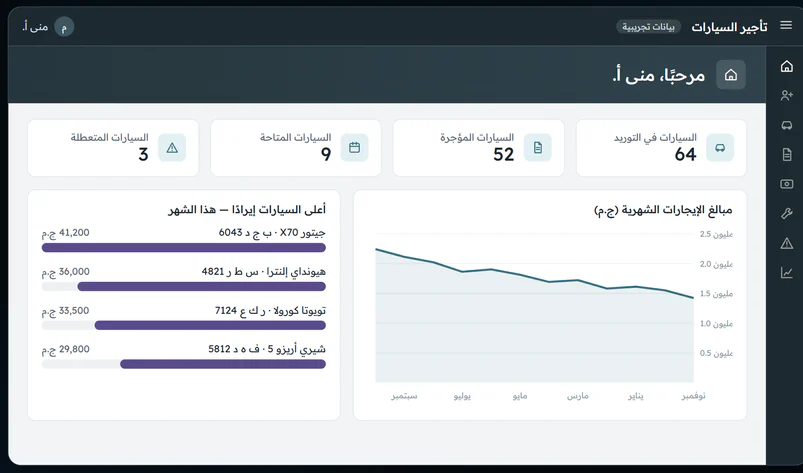Click the 1.5 مليون axis label
Screen dimensions: 803x473
tap(716, 294)
